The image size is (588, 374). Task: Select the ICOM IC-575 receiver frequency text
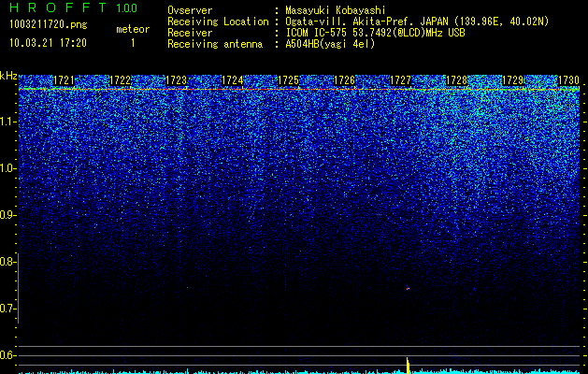[x=375, y=33]
